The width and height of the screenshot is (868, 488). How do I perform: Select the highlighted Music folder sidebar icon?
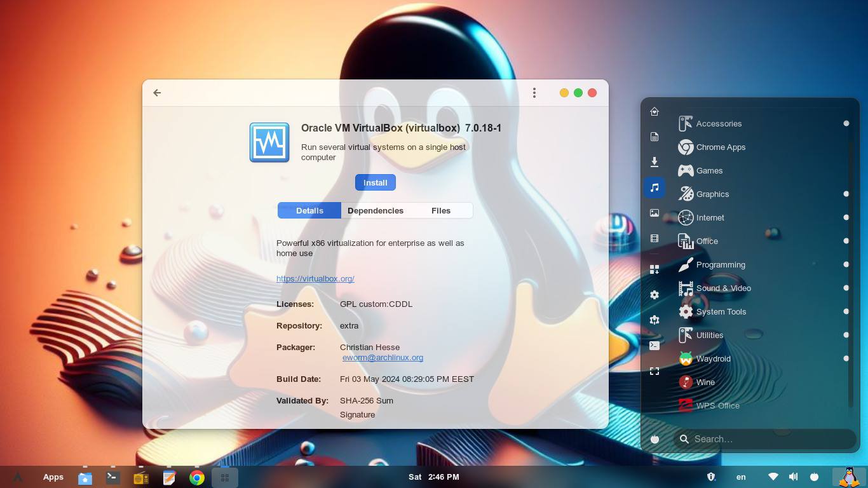654,187
